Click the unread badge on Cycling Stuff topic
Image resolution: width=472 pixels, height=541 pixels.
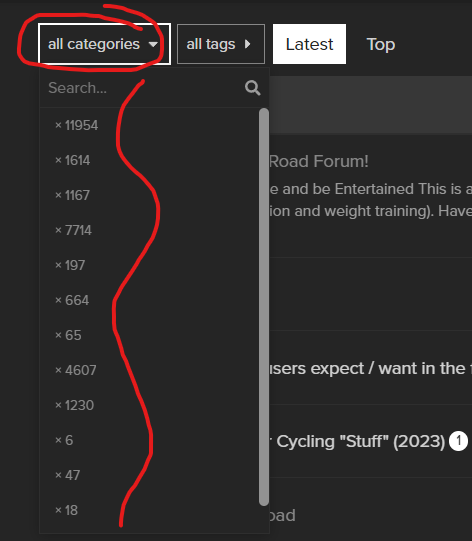[x=458, y=441]
